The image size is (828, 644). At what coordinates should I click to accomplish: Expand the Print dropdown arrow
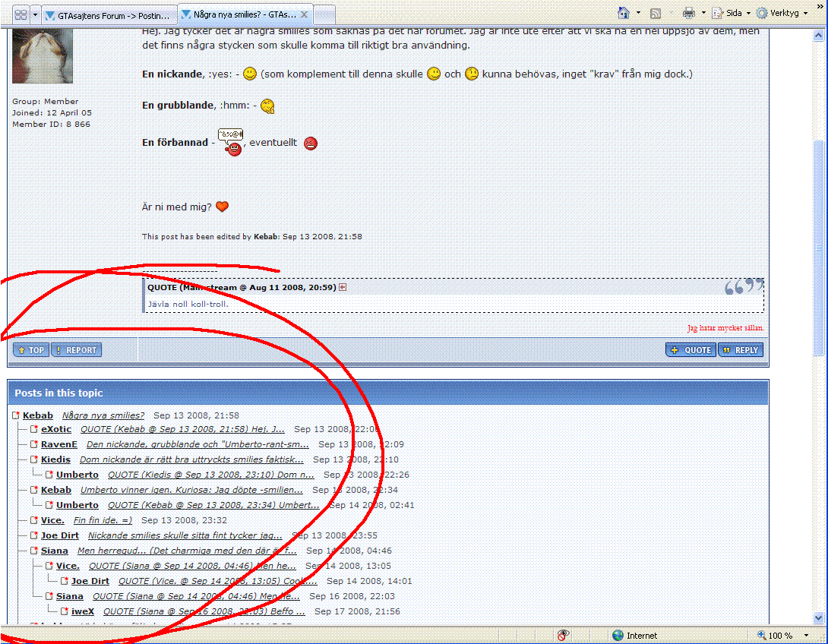coord(703,13)
